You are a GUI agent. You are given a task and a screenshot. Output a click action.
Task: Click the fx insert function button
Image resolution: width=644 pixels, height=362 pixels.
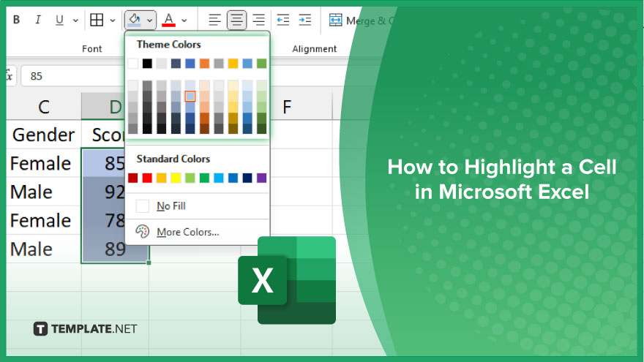coord(9,76)
